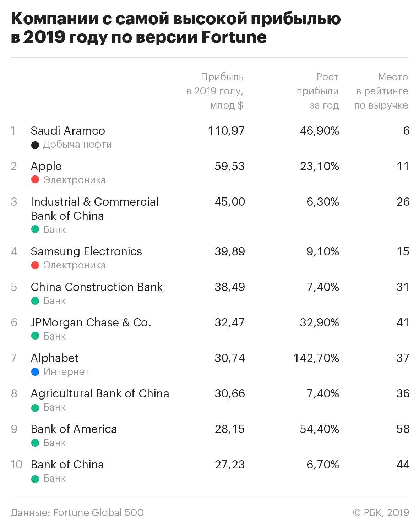The image size is (419, 532).
Task: Click the green dot under Bank of America
Action: 35,443
